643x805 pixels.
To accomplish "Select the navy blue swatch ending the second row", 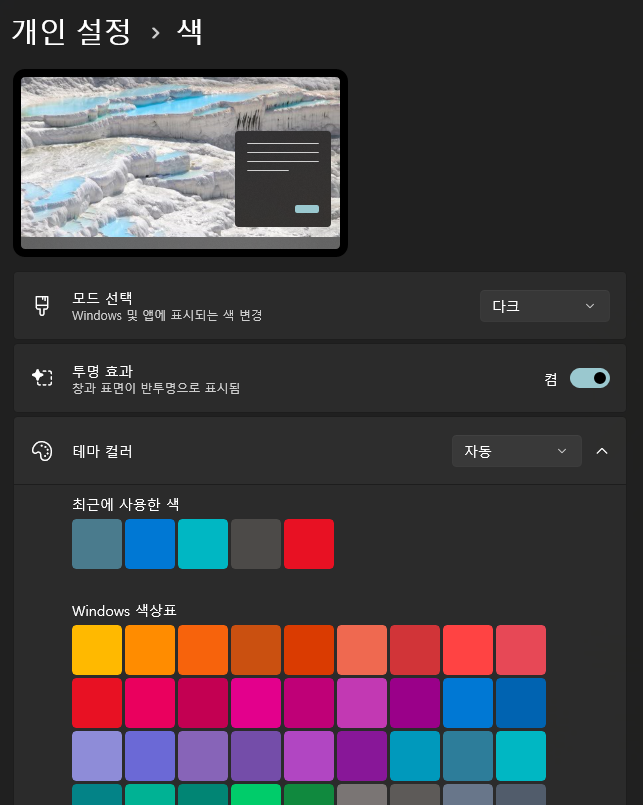I will click(521, 703).
